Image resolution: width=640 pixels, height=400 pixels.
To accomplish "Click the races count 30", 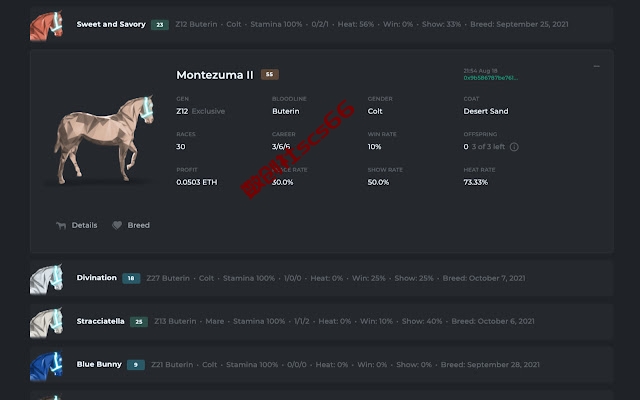I will click(180, 147).
